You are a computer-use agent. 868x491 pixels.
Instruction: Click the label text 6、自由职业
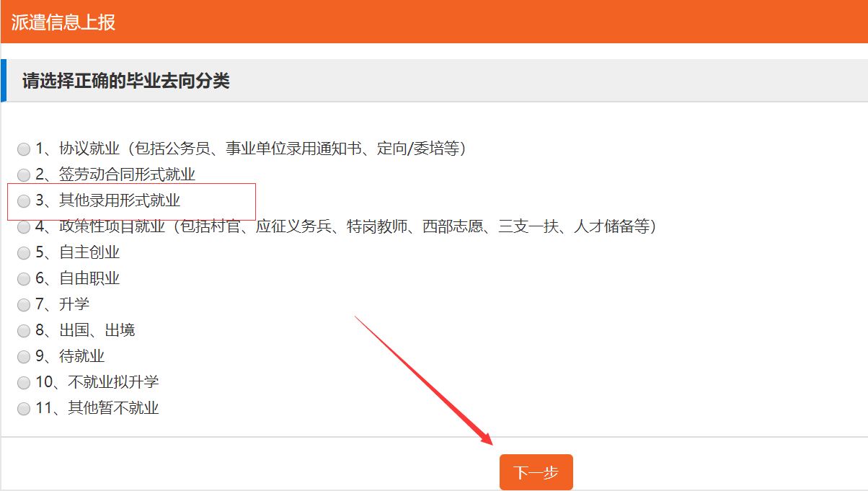pos(78,278)
